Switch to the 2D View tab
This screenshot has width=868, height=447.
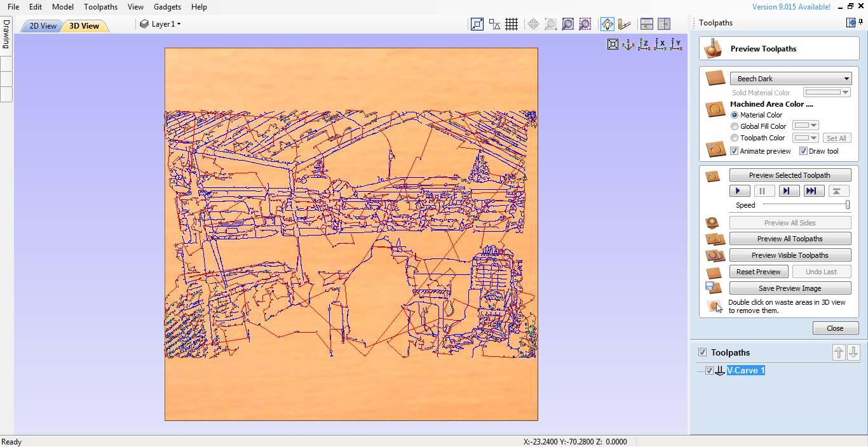[x=43, y=26]
